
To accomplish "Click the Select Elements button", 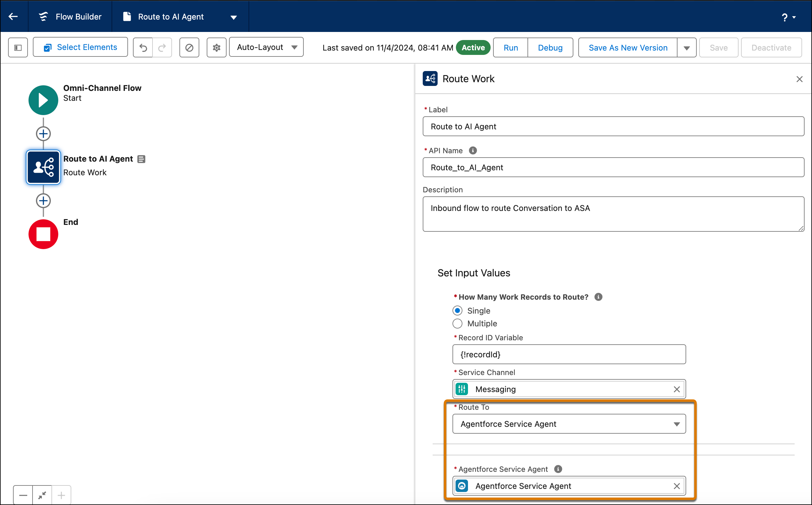I will tap(80, 47).
